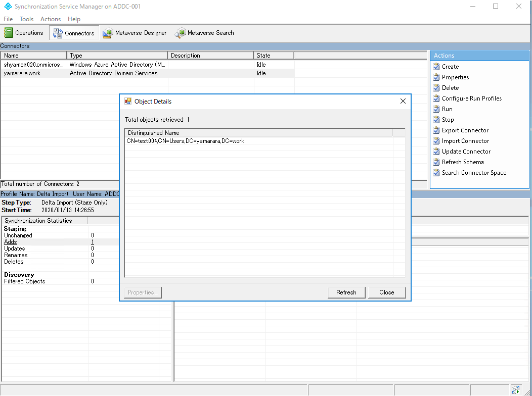Select Create in the Actions pane
This screenshot has height=396, width=532.
point(450,66)
